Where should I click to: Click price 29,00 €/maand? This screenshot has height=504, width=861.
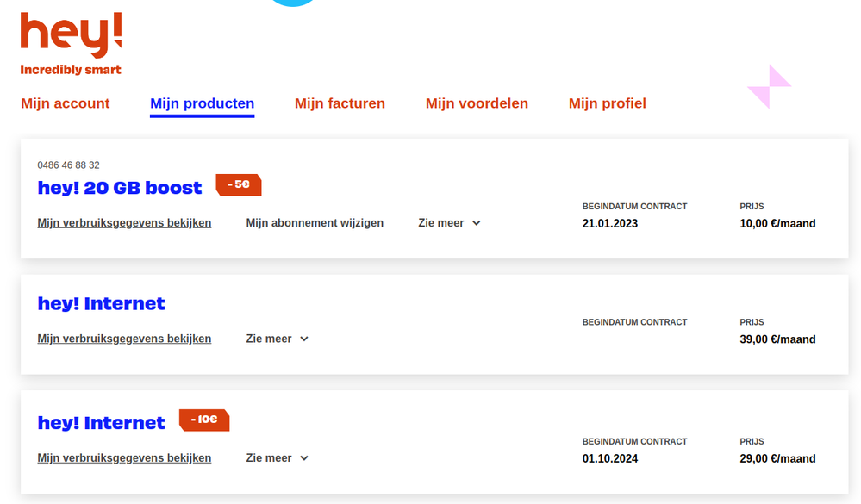pyautogui.click(x=777, y=458)
